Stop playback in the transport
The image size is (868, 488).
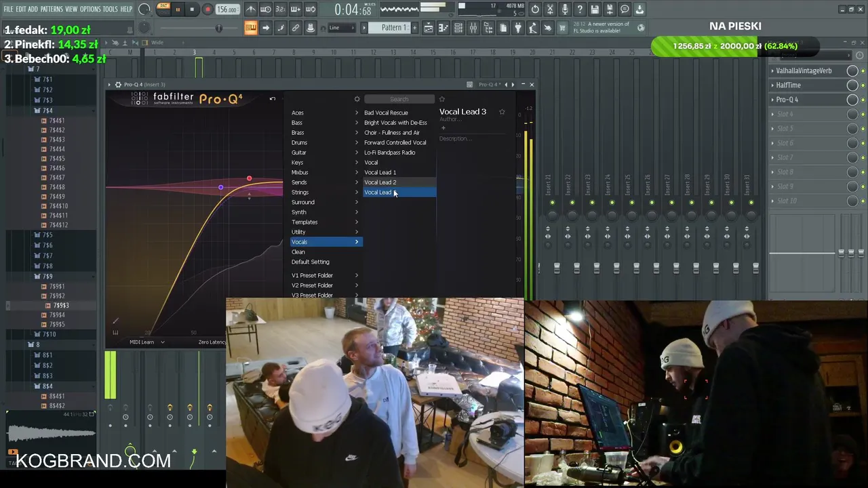(x=193, y=9)
